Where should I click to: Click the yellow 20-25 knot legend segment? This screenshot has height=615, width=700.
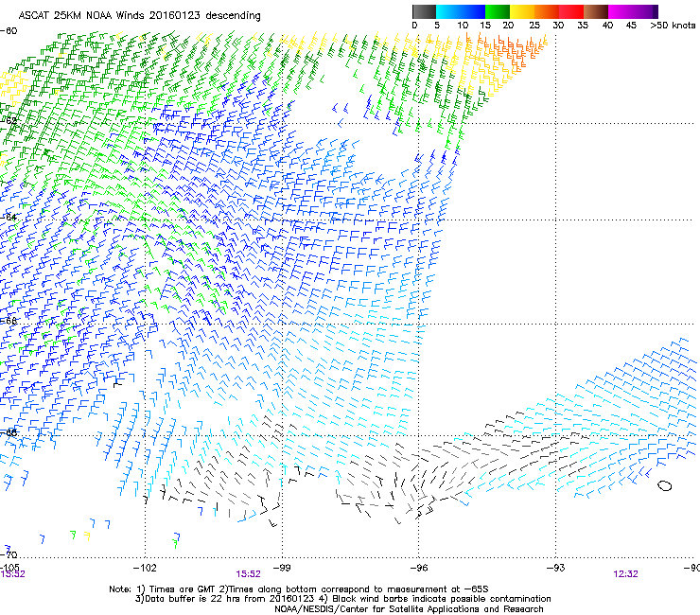point(522,11)
